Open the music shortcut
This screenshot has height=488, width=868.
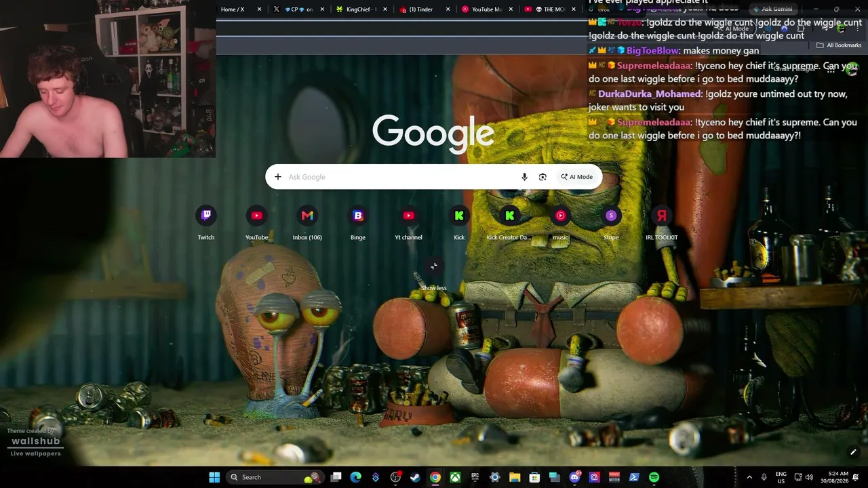point(560,224)
